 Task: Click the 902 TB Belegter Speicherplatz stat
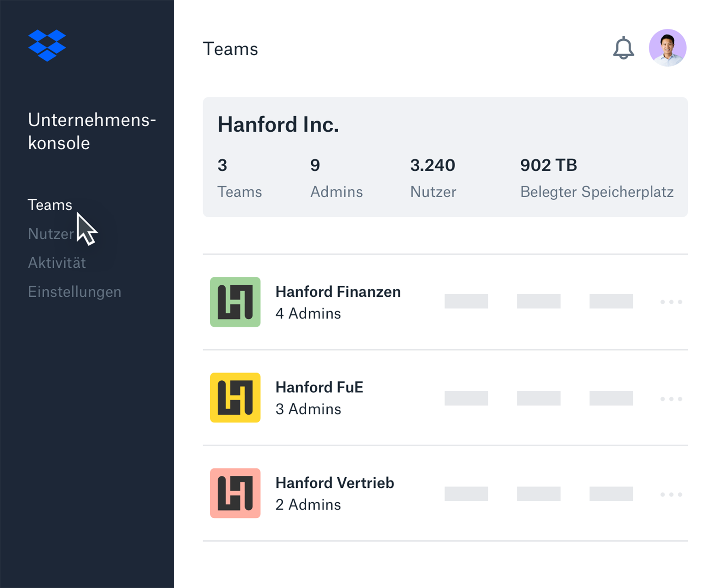tap(596, 178)
